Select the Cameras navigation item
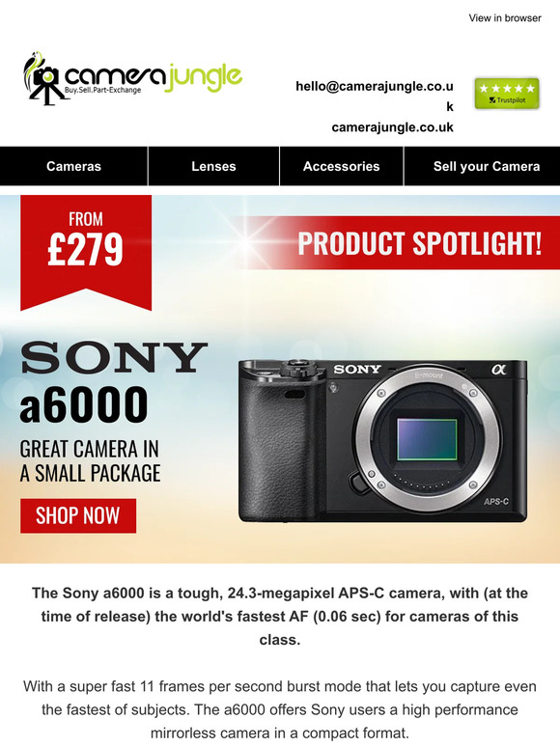 pos(74,166)
